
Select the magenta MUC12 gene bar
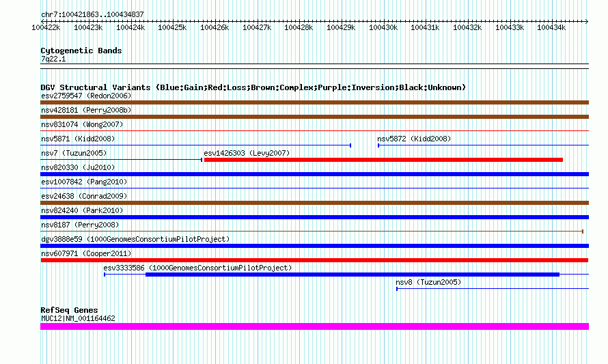(314, 326)
